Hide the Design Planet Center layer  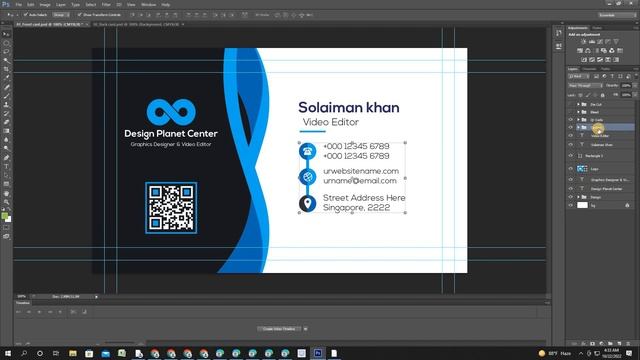point(571,188)
